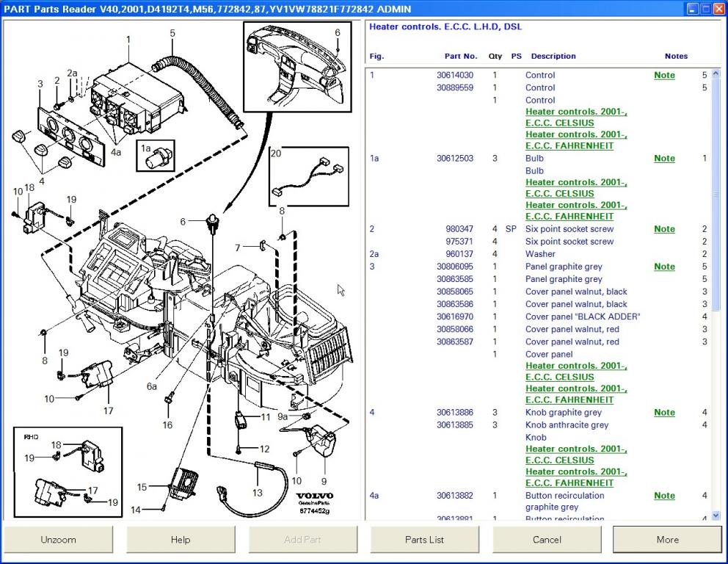Open the Parts List
Viewport: 728px width, 564px height.
(x=424, y=539)
